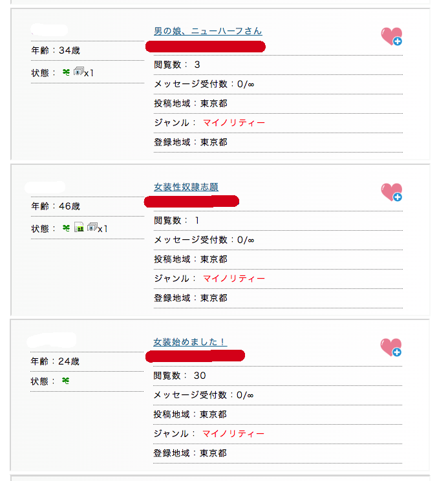448x481 pixels.
Task: Open photo gallery icon for 34-year-old user
Action: pos(79,71)
